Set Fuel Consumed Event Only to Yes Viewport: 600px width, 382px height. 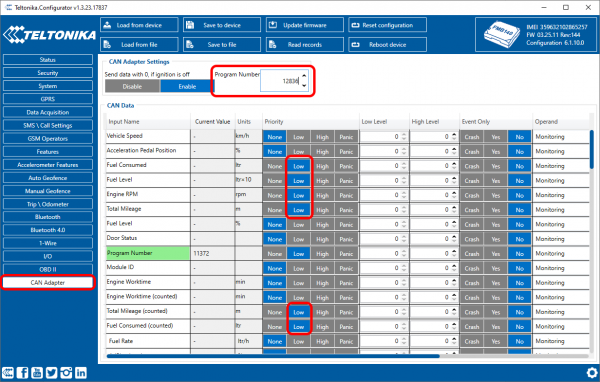coord(496,166)
